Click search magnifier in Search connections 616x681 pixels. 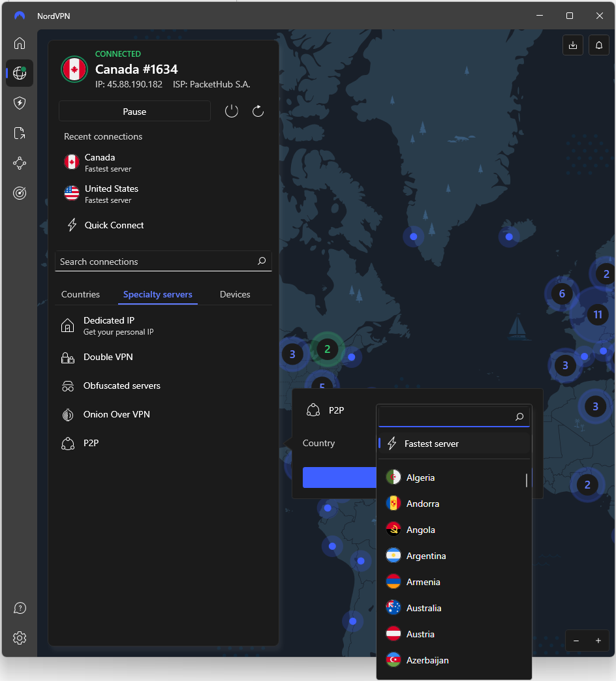(x=262, y=261)
